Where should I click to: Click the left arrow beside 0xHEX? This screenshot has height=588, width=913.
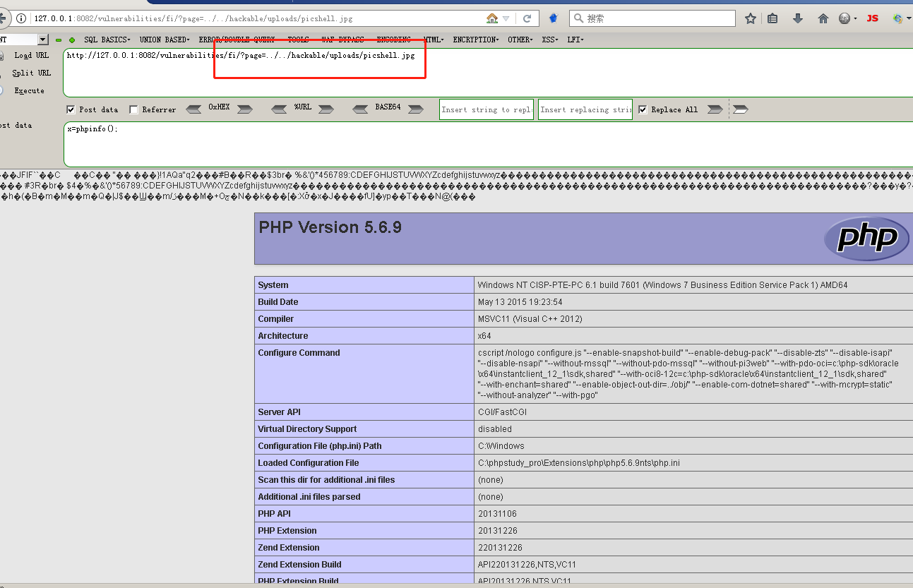tap(193, 109)
